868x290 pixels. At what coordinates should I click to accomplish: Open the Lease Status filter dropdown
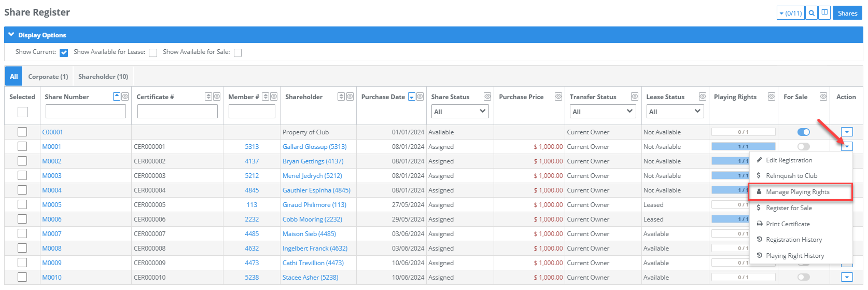click(675, 111)
